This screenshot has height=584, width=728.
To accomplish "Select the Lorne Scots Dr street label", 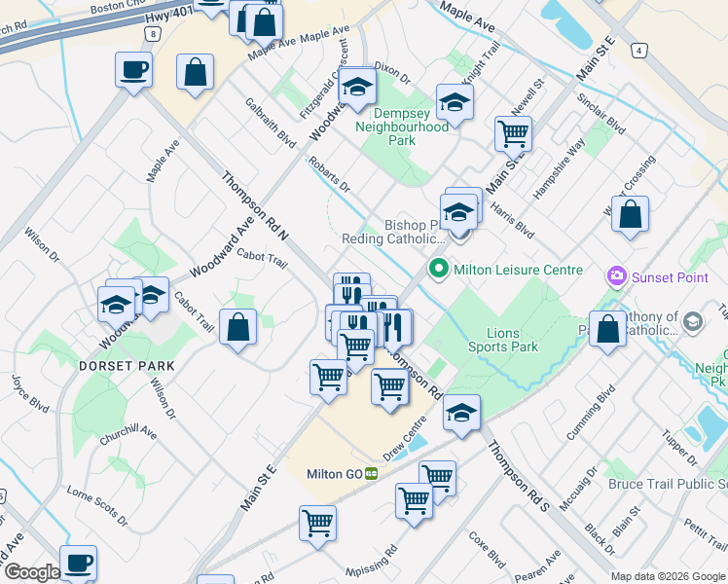I will tap(96, 506).
